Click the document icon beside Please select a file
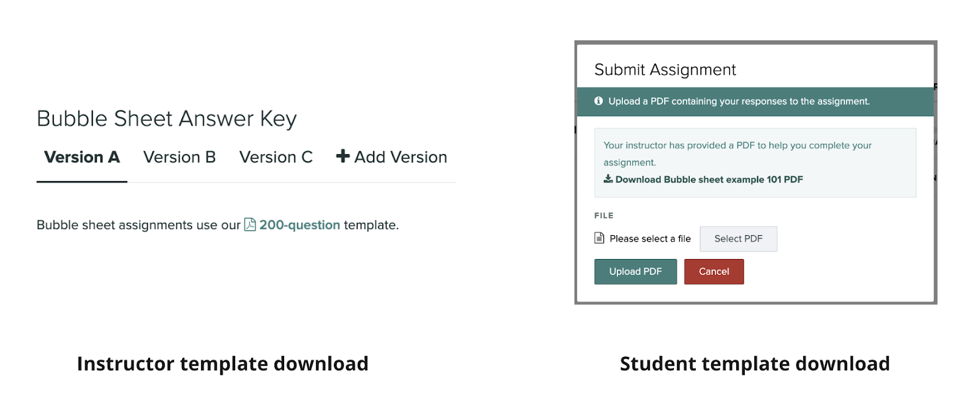Image resolution: width=980 pixels, height=420 pixels. 600,238
